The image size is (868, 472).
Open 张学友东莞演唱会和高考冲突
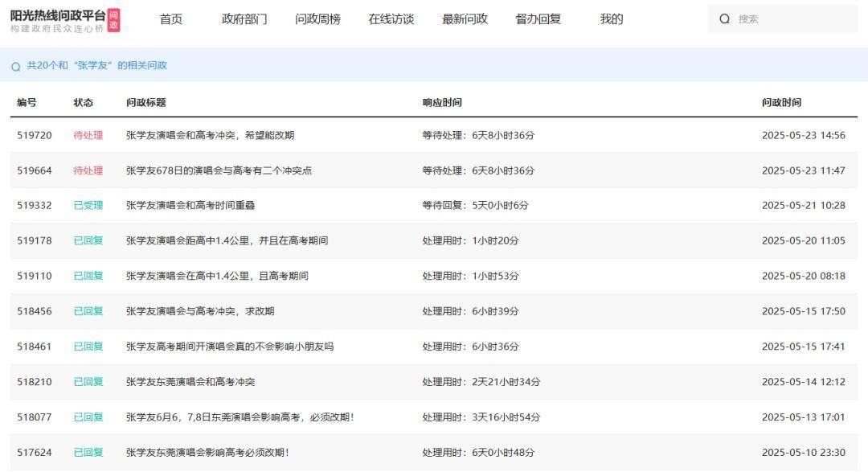[190, 382]
